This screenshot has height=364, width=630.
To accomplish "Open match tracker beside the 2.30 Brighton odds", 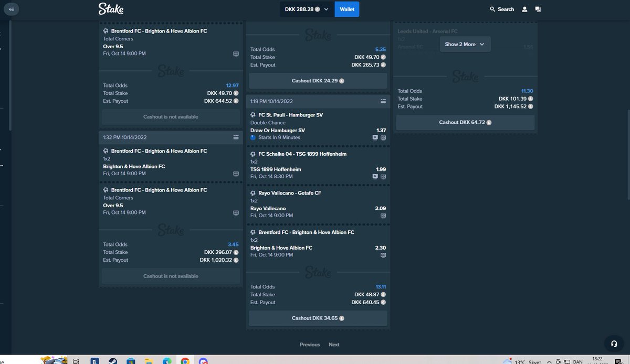I will 383,255.
